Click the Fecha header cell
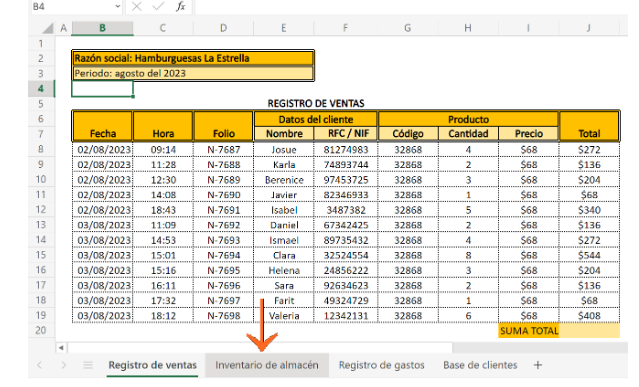 102,126
